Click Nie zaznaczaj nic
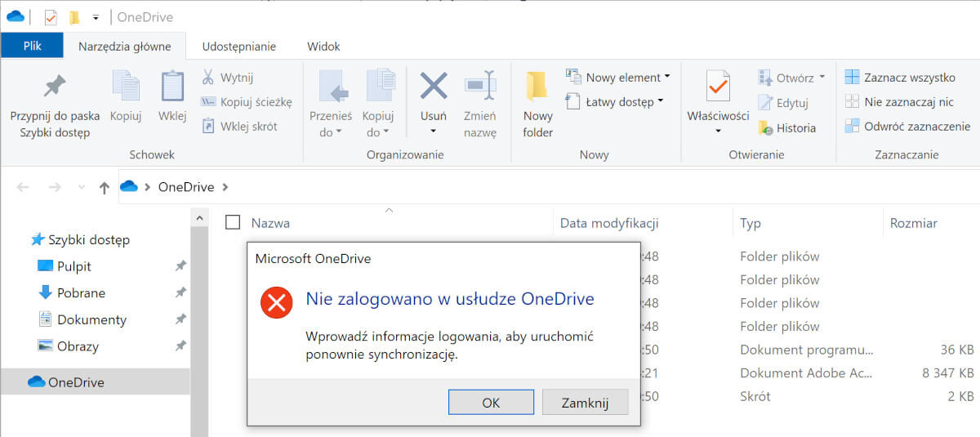The height and width of the screenshot is (437, 980). click(899, 102)
